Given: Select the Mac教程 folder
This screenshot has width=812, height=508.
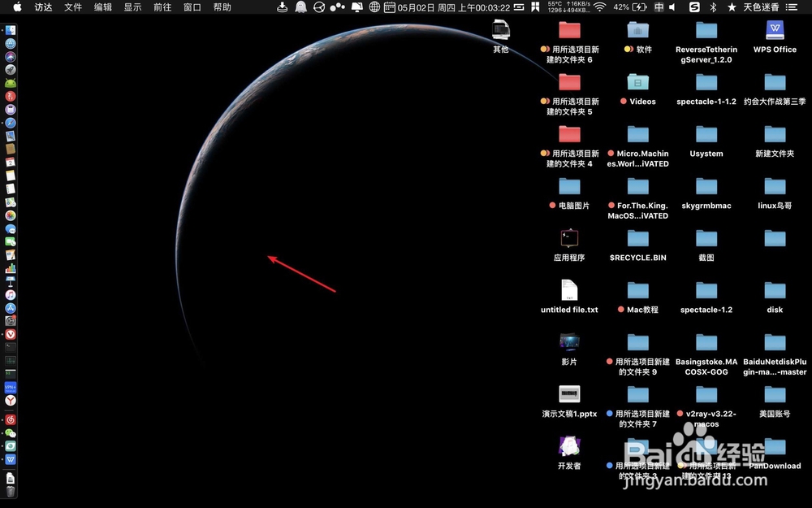Looking at the screenshot, I should pos(638,297).
